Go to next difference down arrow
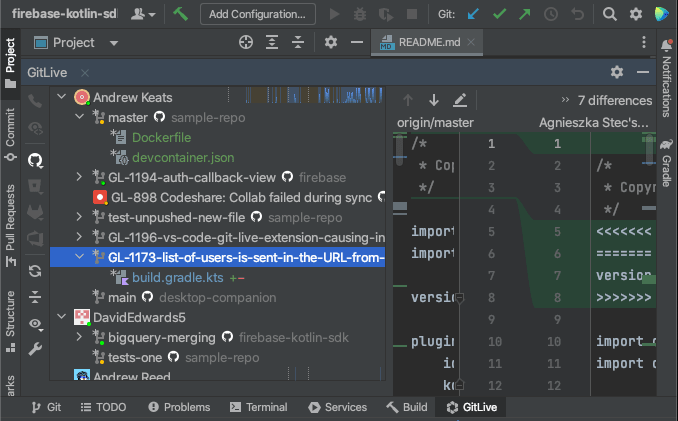Image resolution: width=678 pixels, height=421 pixels. 434,100
